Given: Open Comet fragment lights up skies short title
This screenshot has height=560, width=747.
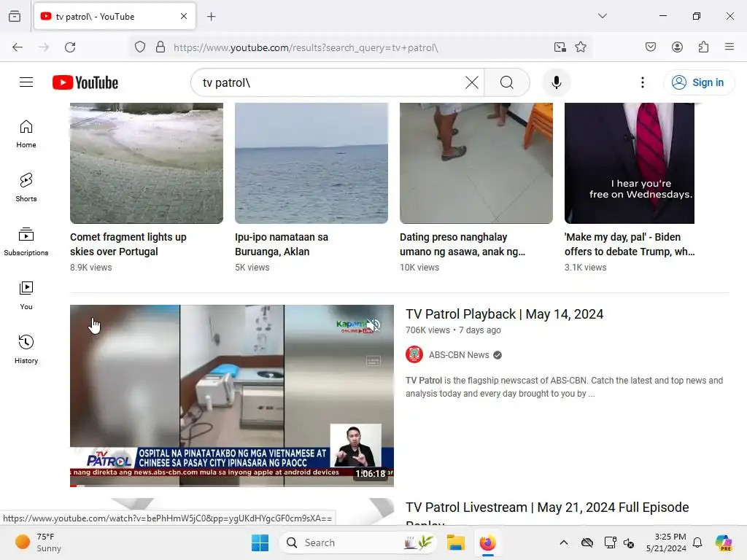Looking at the screenshot, I should tap(128, 244).
